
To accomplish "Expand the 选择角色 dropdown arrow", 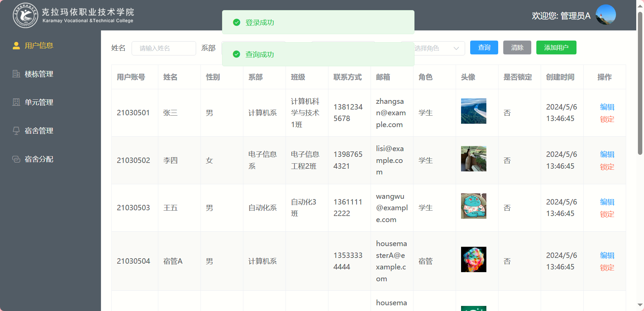I will tap(456, 48).
